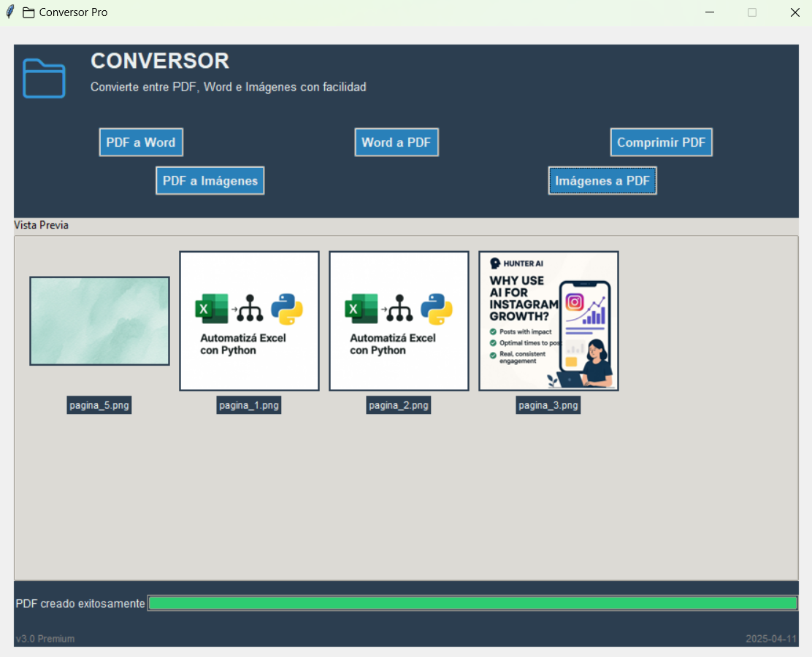Click the pagina_5.png file label
812x657 pixels.
99,405
